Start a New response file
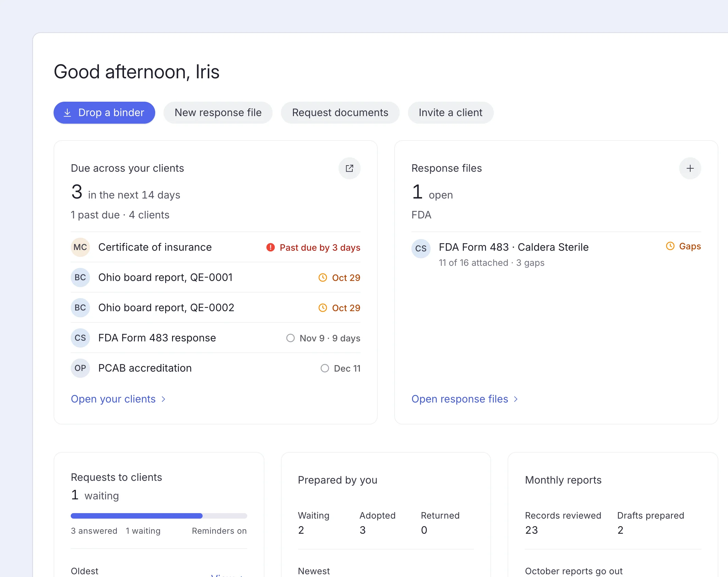The image size is (728, 577). 218,113
